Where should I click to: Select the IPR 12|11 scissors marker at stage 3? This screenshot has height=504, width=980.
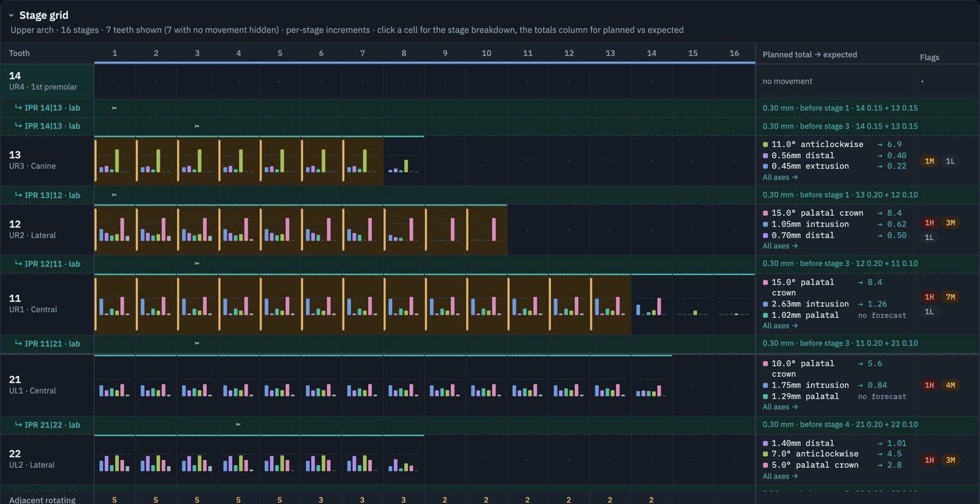197,263
